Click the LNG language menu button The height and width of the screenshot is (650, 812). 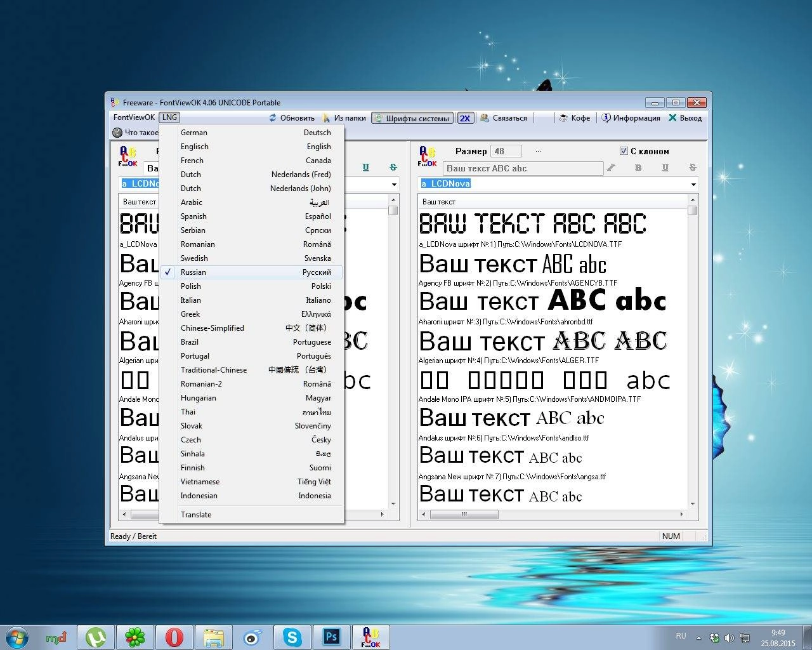click(x=169, y=117)
